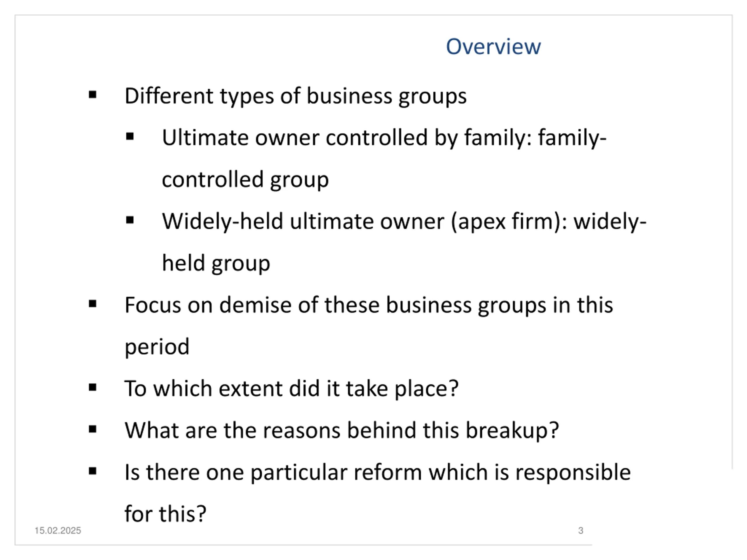Click the sub-bullet marker before Ultimate owner
The height and width of the screenshot is (560, 747).
point(130,137)
